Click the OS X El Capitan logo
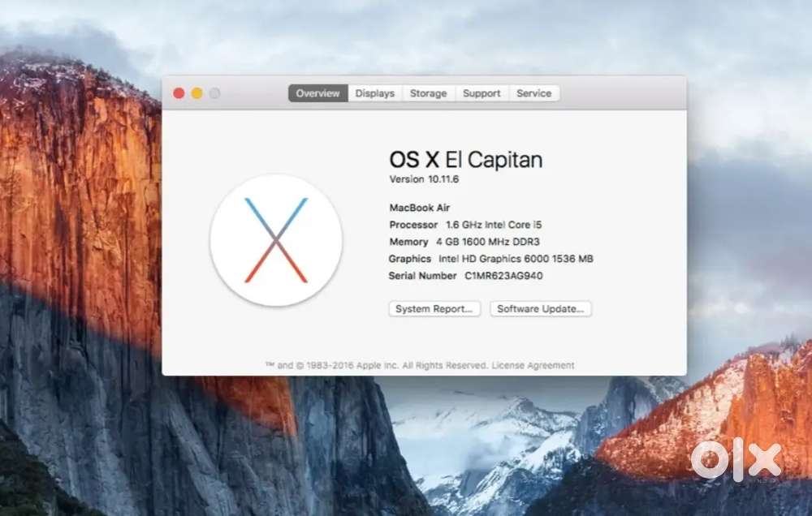Viewport: 812px width, 516px height. coord(276,240)
